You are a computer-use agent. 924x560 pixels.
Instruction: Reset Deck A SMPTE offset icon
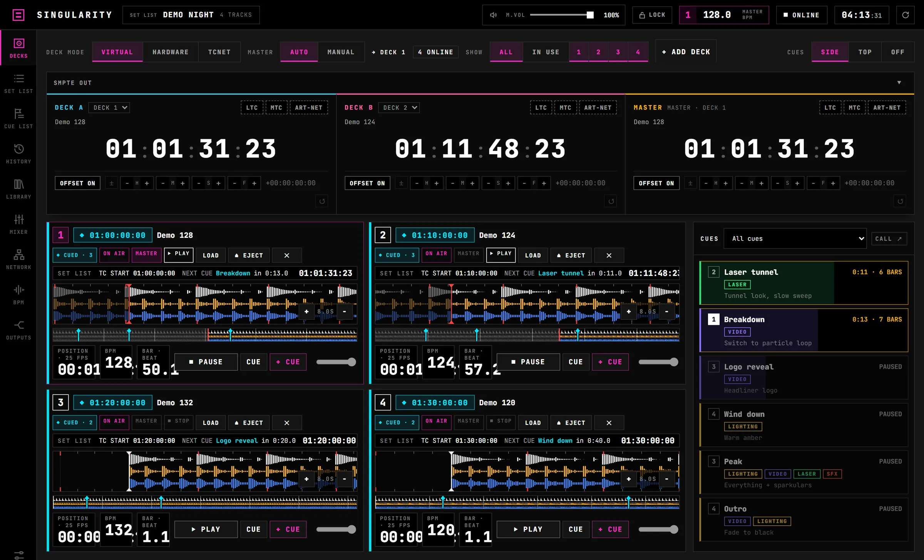tap(322, 201)
